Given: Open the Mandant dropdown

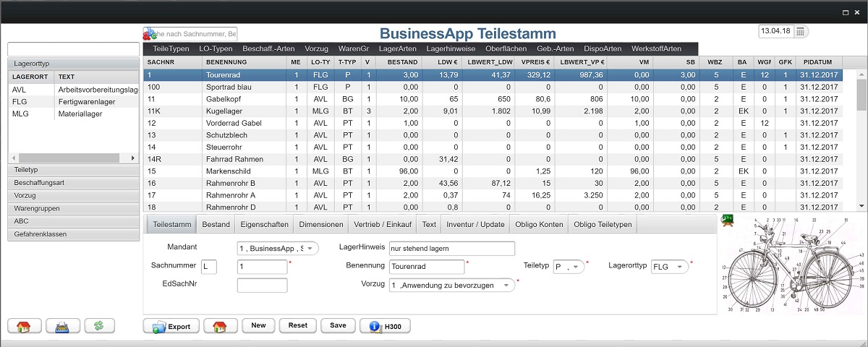Looking at the screenshot, I should [x=278, y=248].
